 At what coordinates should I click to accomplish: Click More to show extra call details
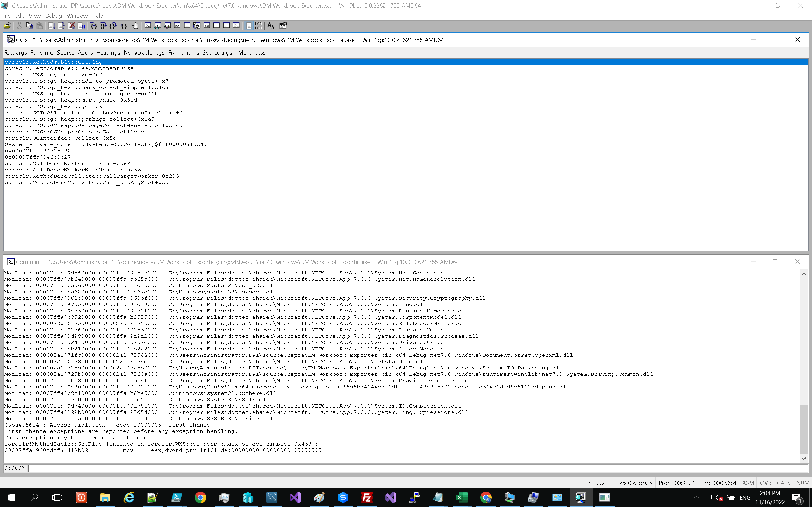245,53
